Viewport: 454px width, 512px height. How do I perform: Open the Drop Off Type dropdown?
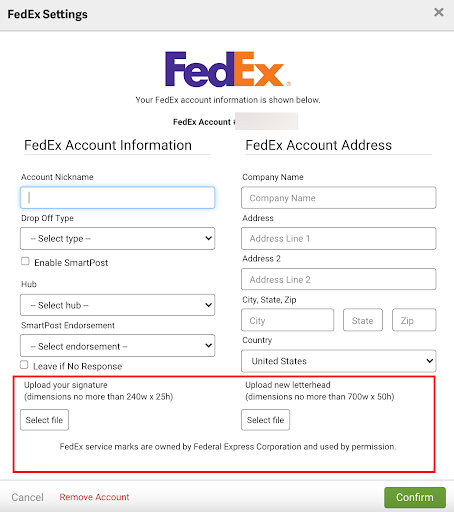tap(117, 238)
